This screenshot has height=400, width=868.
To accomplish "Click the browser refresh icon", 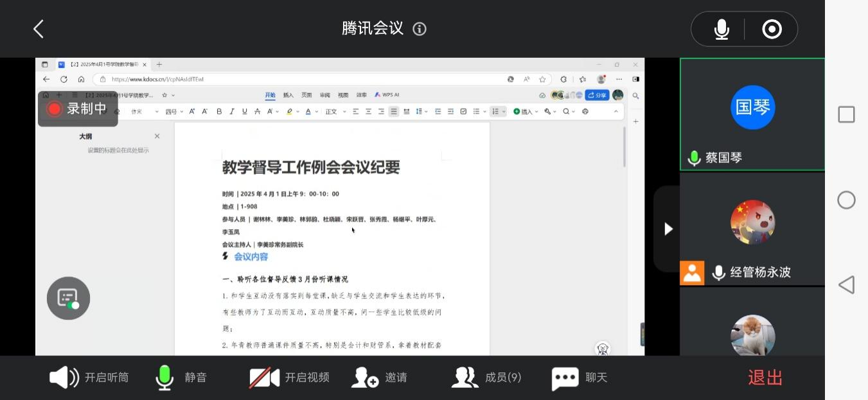I will pyautogui.click(x=64, y=79).
